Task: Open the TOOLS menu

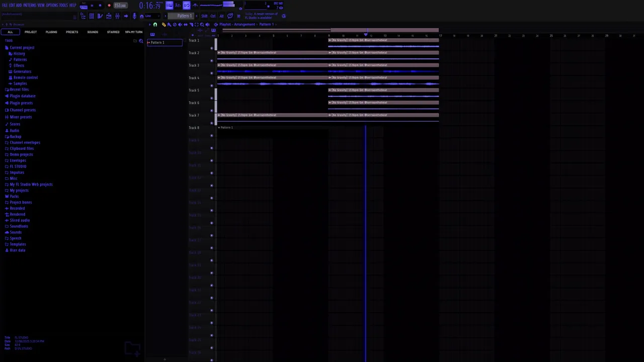Action: pos(63,5)
